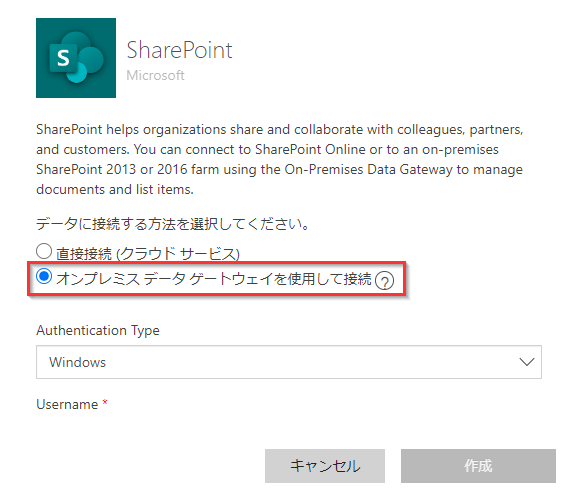Screen dimensions: 563x497
Task: Click the white S tile in logo
Action: [63, 58]
